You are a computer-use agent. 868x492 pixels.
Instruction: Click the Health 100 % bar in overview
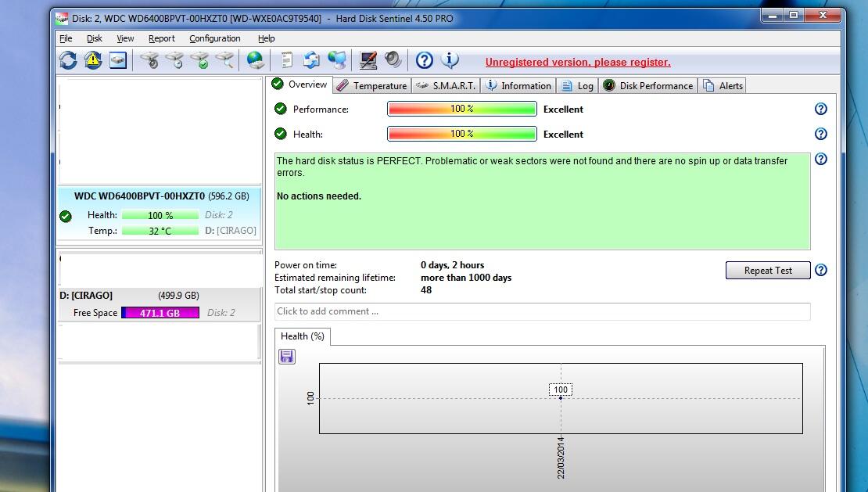461,134
